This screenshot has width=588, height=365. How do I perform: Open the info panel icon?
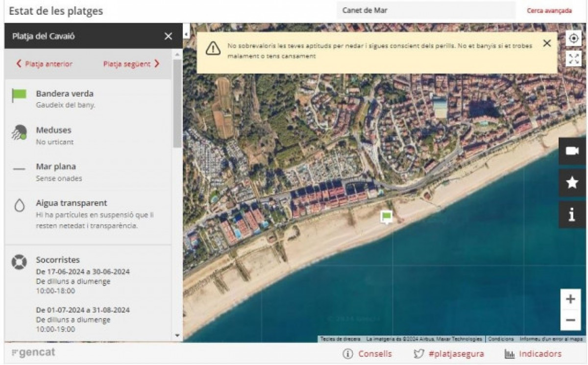point(572,215)
